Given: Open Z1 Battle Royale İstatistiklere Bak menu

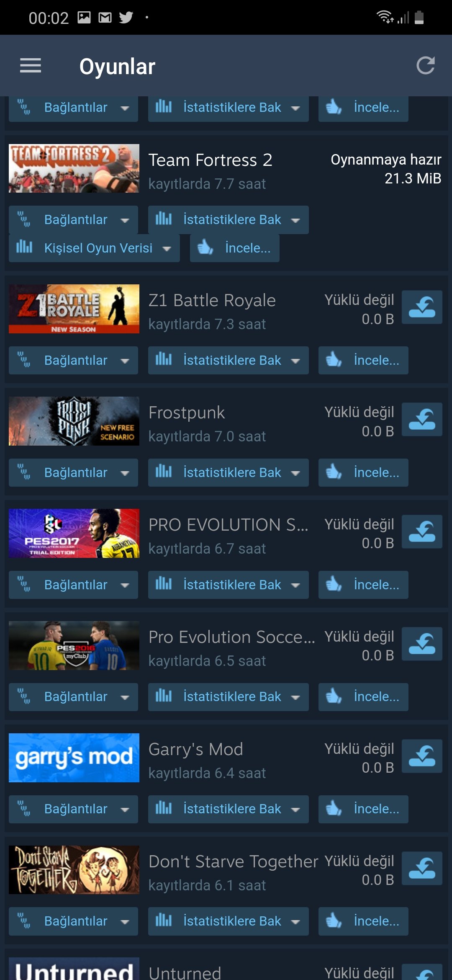Looking at the screenshot, I should 228,361.
